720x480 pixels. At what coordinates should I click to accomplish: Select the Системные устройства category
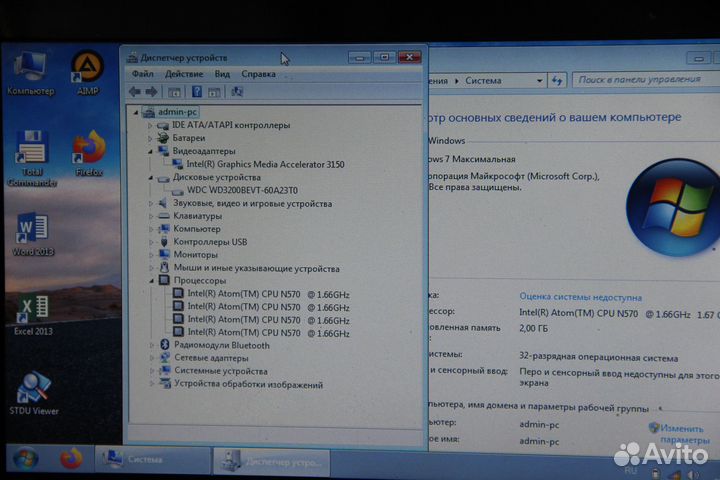coord(221,371)
